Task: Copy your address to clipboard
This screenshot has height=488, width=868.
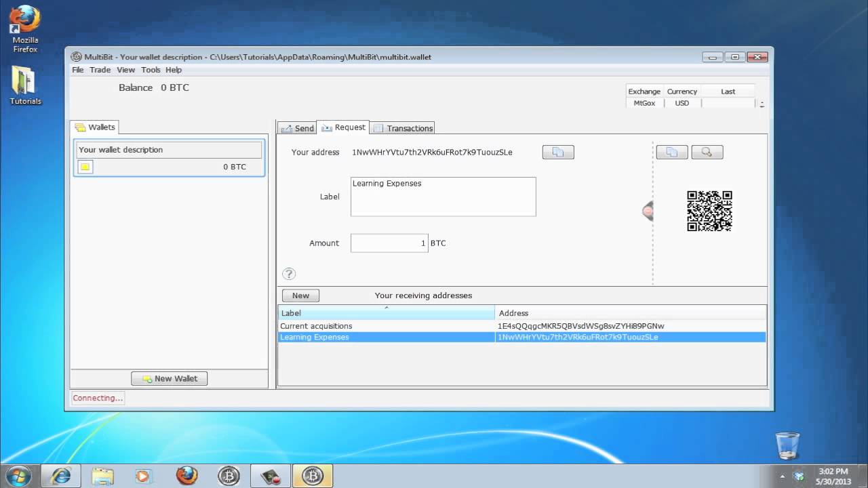Action: point(558,152)
